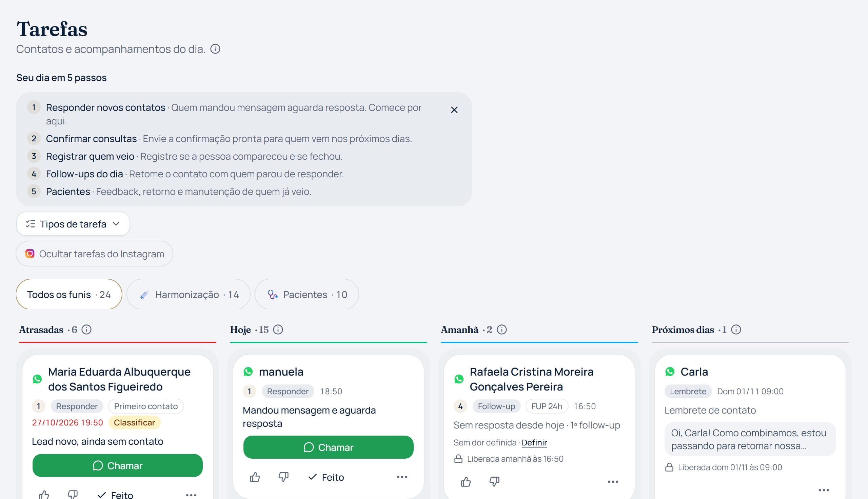Toggle Ocultar tarefas do Instagram
Viewport: 868px width, 499px height.
point(94,254)
